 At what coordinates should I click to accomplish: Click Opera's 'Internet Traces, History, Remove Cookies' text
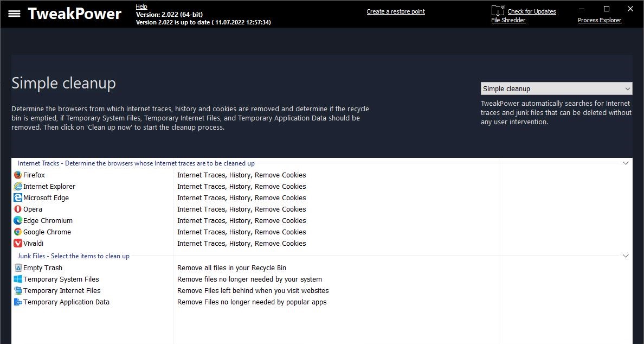tap(242, 209)
